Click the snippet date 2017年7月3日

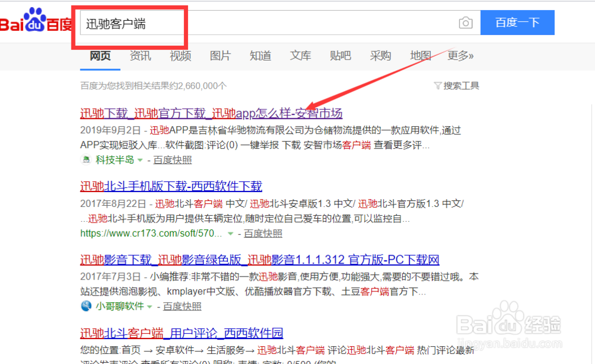coord(111,277)
